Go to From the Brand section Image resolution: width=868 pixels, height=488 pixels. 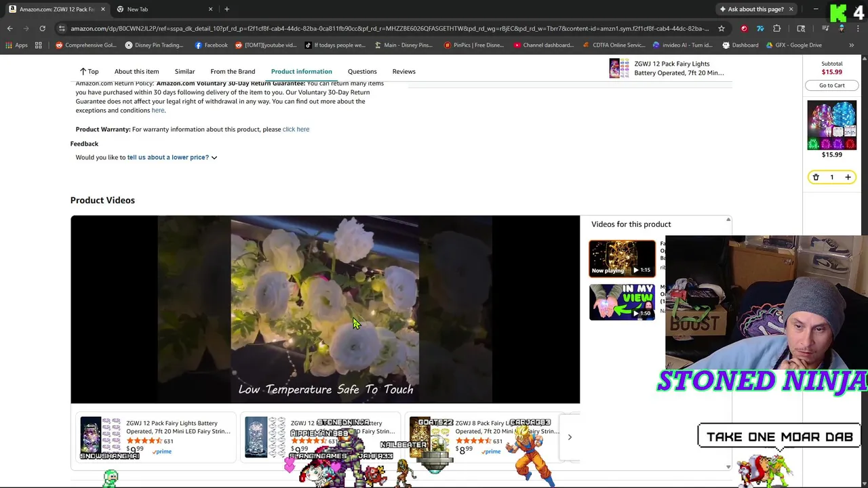(x=233, y=71)
